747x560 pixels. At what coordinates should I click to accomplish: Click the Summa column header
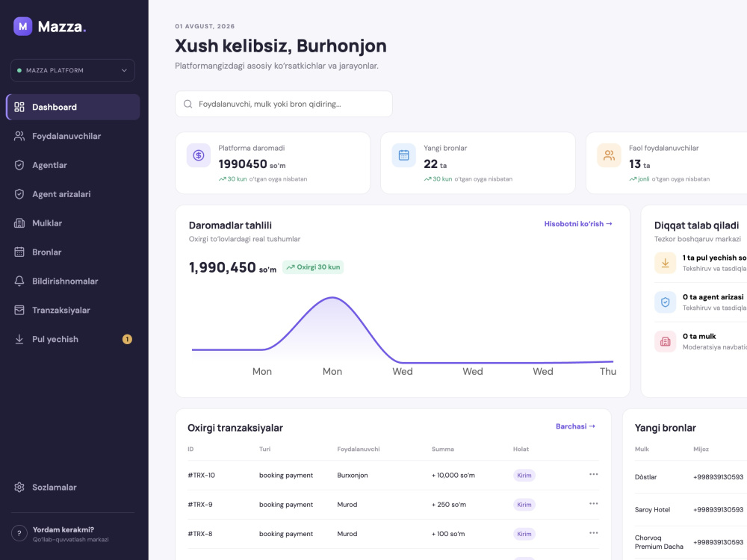click(442, 449)
